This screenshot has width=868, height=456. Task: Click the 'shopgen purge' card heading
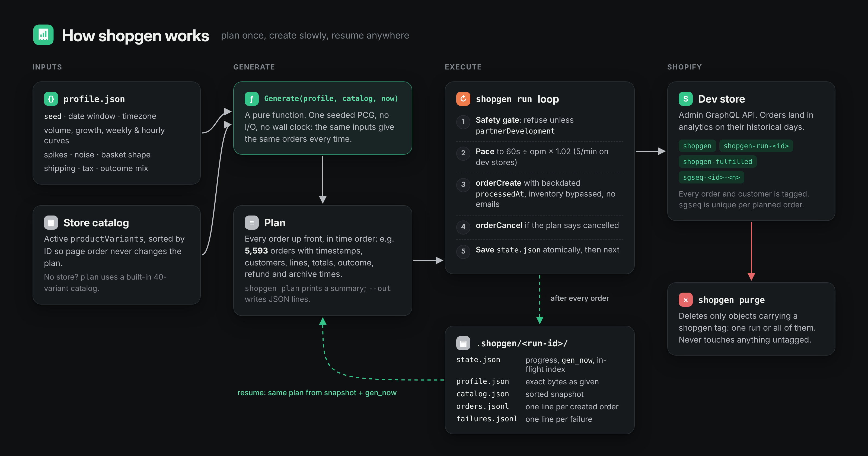pos(731,300)
